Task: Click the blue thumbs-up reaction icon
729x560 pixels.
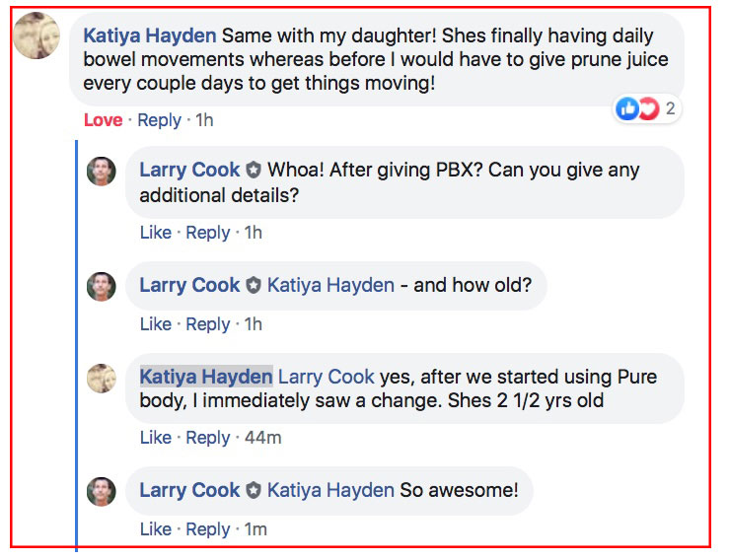Action: coord(626,108)
